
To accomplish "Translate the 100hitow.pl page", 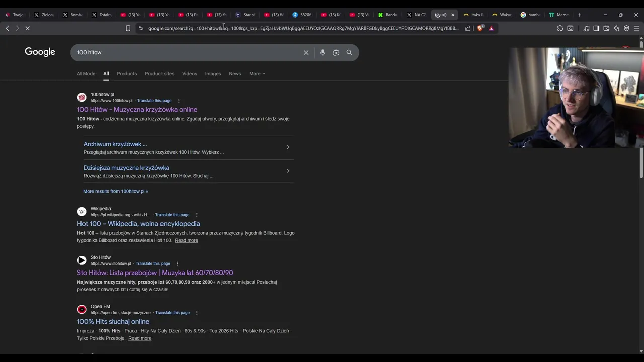I will [154, 101].
